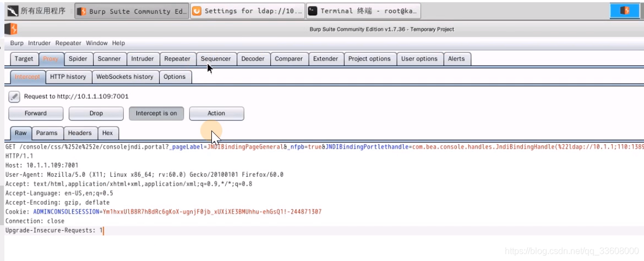This screenshot has height=261, width=644.
Task: Click the pencil edit icon beside request target
Action: [x=14, y=96]
